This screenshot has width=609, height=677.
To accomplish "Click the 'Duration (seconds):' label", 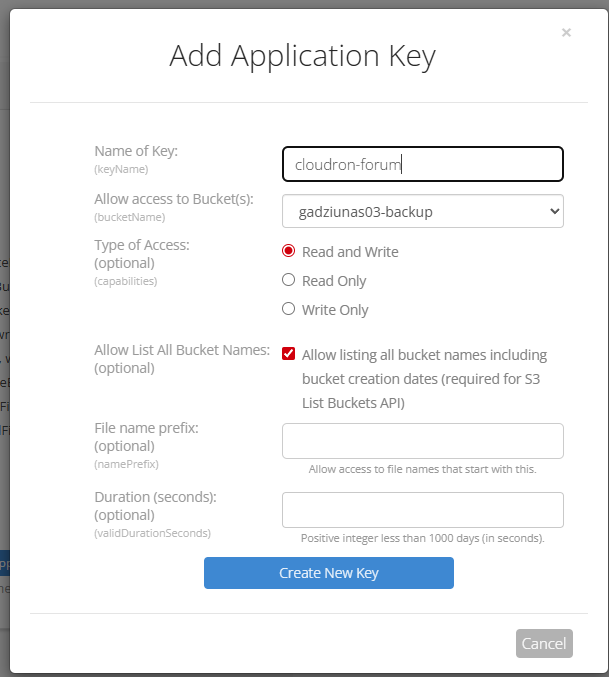I will (x=155, y=496).
